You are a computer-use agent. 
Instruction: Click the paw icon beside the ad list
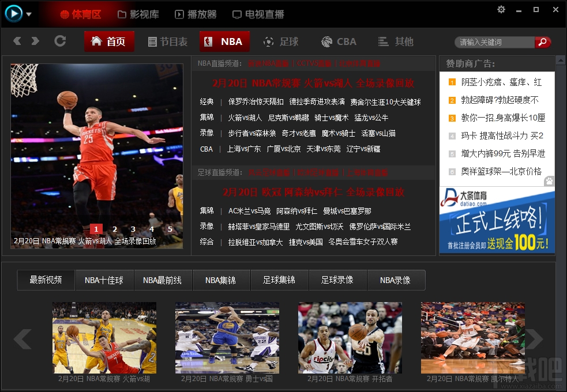(x=549, y=181)
